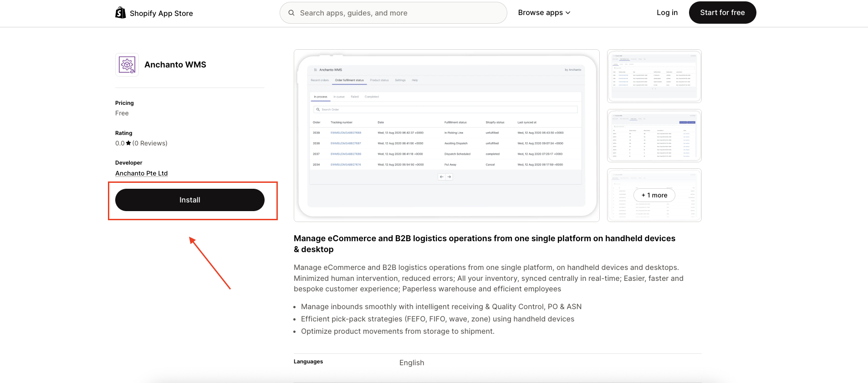The image size is (868, 383).
Task: Click the Shopify bag logo icon
Action: click(120, 13)
